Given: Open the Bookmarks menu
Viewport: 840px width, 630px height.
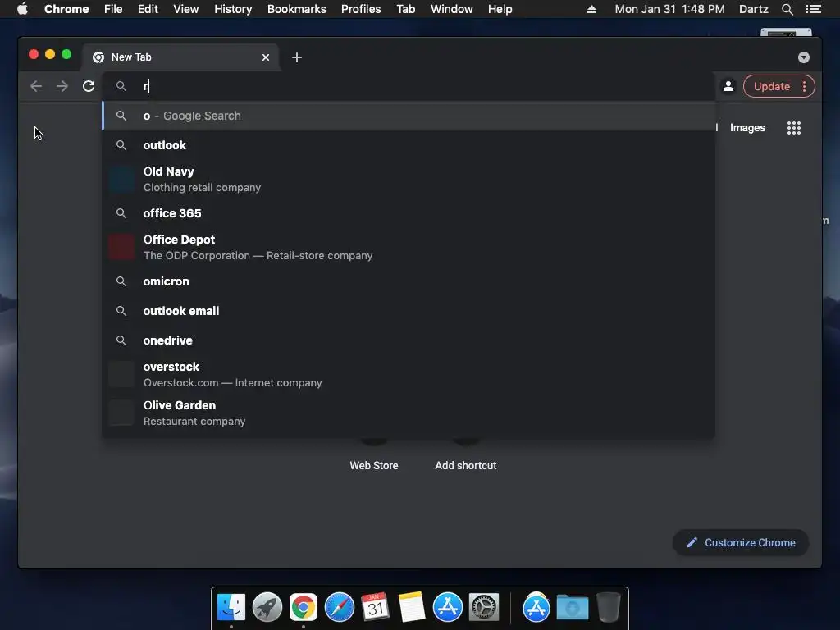Looking at the screenshot, I should pyautogui.click(x=297, y=9).
